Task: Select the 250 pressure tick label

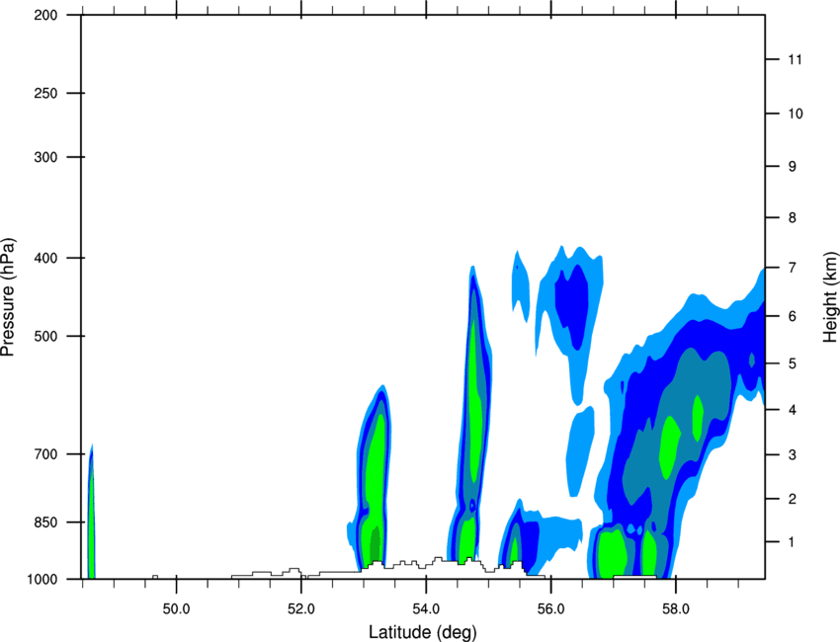Action: (x=45, y=93)
